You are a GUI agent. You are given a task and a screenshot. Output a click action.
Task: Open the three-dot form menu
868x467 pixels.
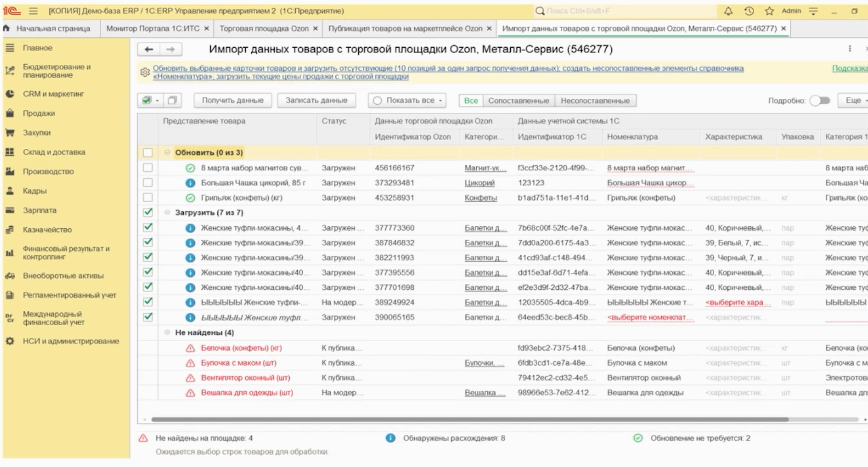click(x=849, y=49)
